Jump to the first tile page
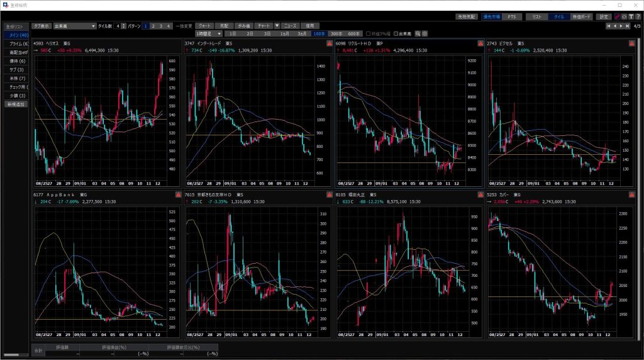The height and width of the screenshot is (360, 644). (608, 26)
